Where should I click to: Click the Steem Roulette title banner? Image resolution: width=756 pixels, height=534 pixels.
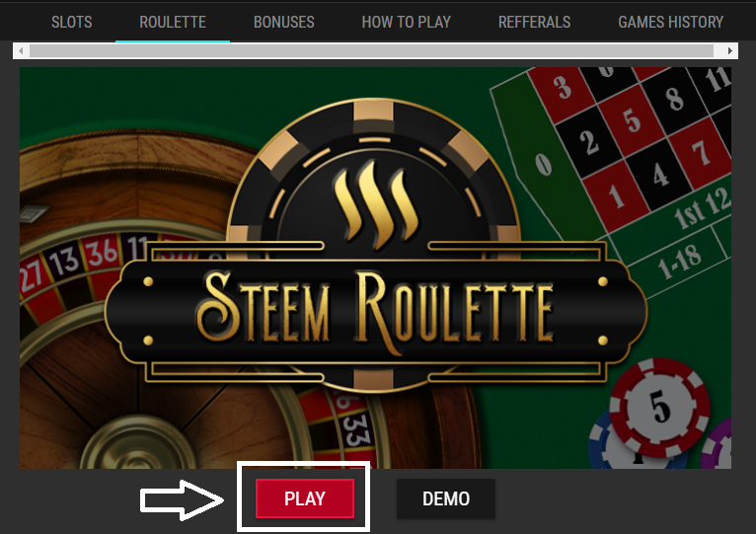pos(375,311)
